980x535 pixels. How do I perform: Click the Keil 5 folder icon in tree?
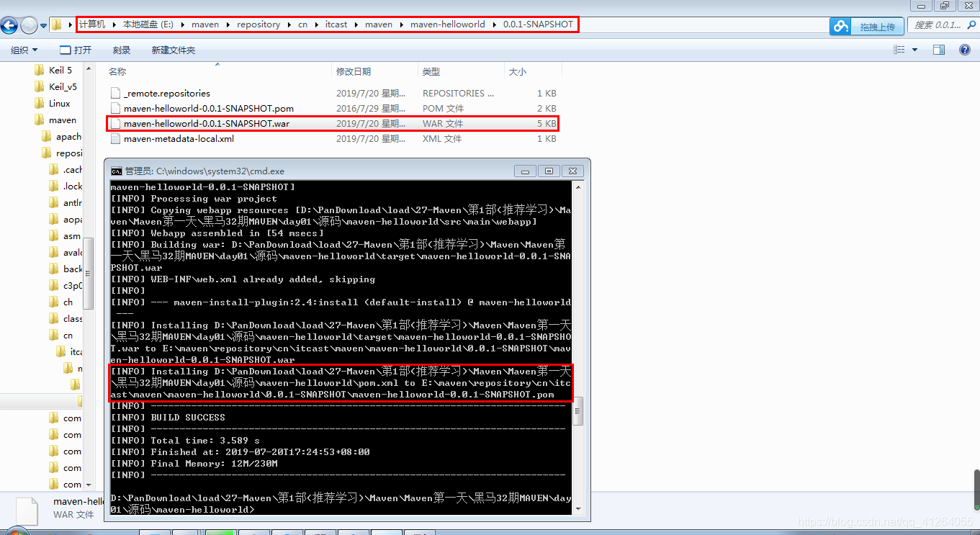click(40, 71)
